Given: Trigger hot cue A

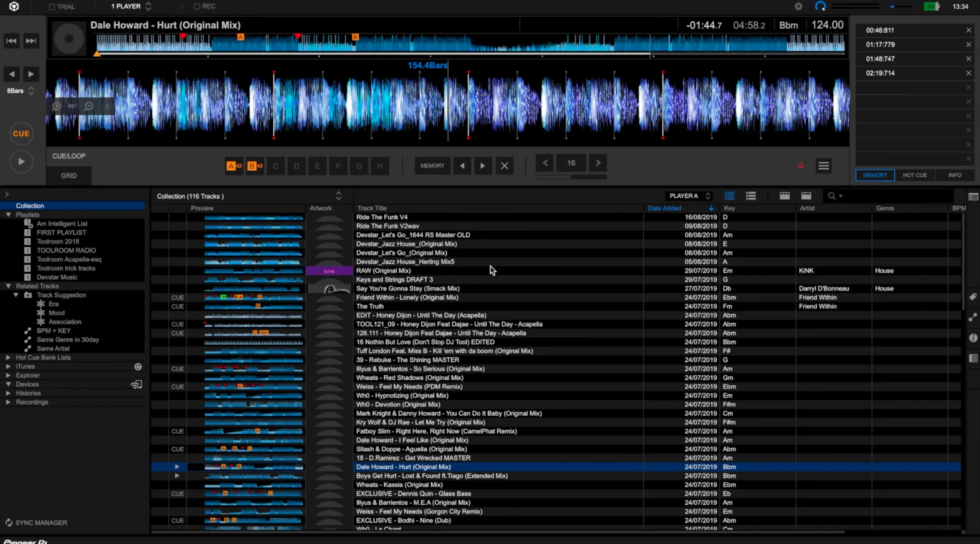Looking at the screenshot, I should coord(234,166).
